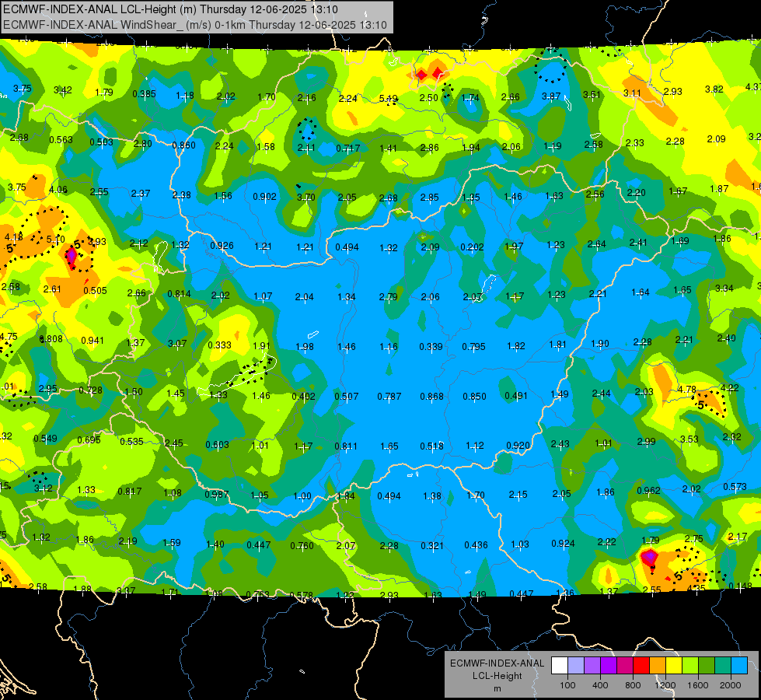This screenshot has height=700, width=761.
Task: Click the wind shear value 0.535
Action: pyautogui.click(x=131, y=441)
